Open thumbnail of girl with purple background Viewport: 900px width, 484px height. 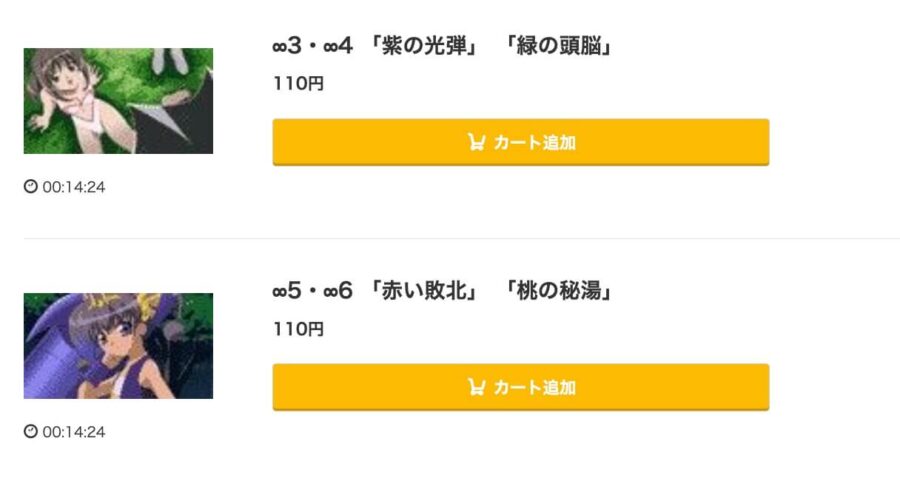point(118,346)
